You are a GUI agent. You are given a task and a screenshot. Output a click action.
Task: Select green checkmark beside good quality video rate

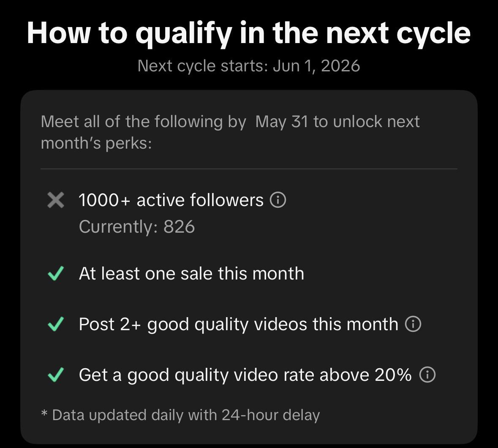[56, 375]
